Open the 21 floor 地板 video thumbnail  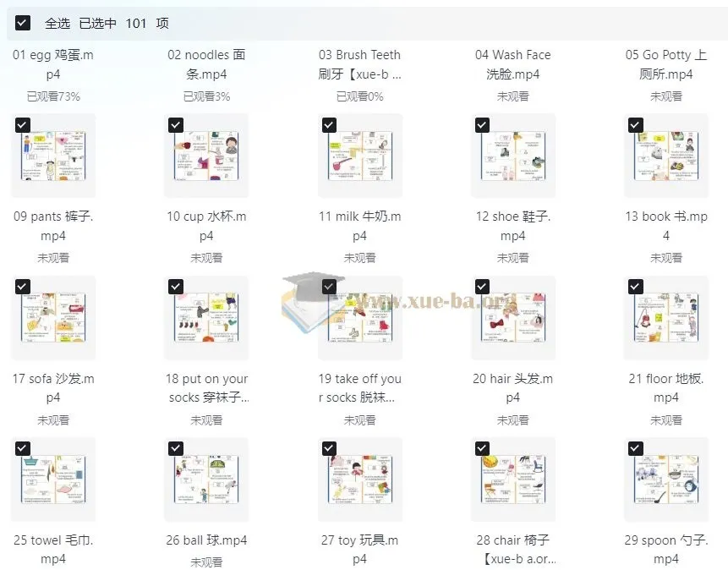tap(666, 318)
